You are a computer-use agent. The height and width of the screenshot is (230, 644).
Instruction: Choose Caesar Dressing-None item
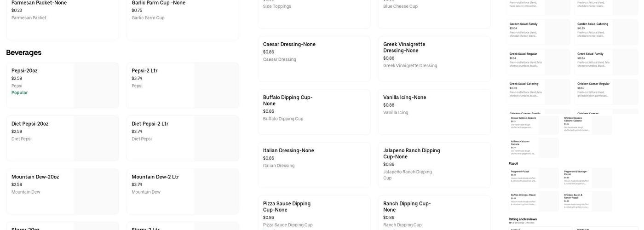(x=314, y=58)
